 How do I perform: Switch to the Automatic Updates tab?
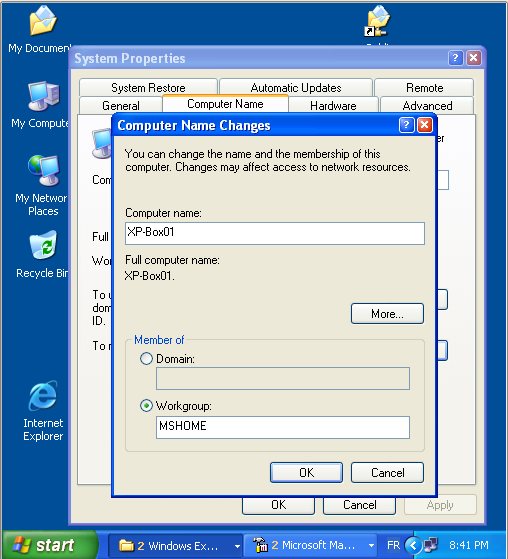296,87
